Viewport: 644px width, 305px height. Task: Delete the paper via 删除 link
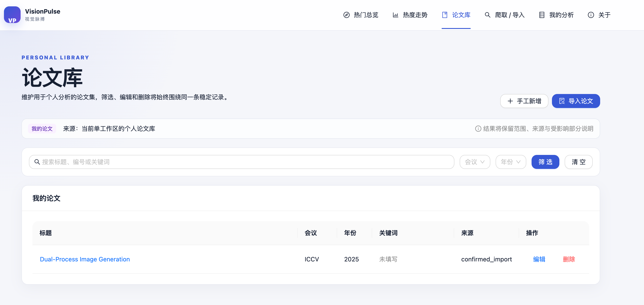coord(569,259)
